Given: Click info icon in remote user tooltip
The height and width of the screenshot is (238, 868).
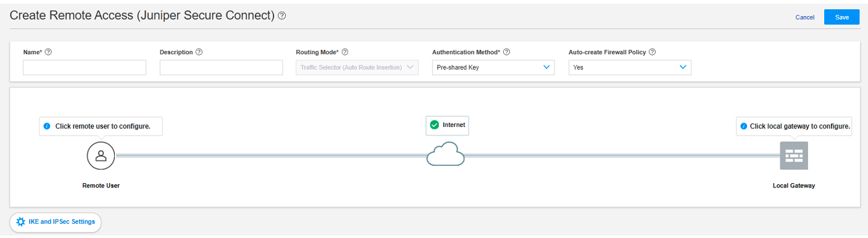Looking at the screenshot, I should tap(48, 126).
